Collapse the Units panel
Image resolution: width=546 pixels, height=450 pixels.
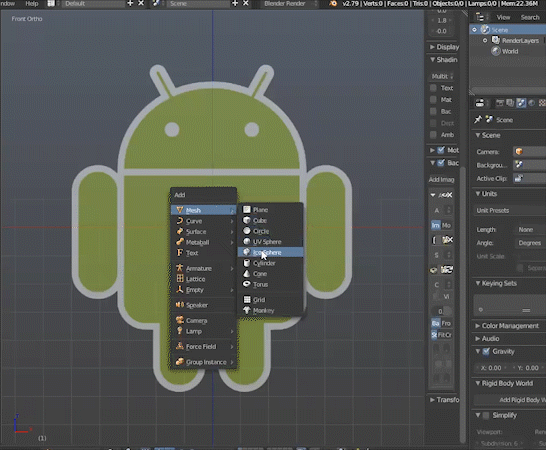click(478, 194)
